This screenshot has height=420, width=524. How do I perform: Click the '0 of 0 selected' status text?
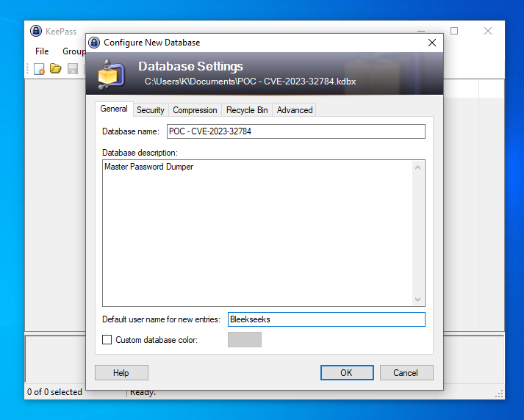55,392
